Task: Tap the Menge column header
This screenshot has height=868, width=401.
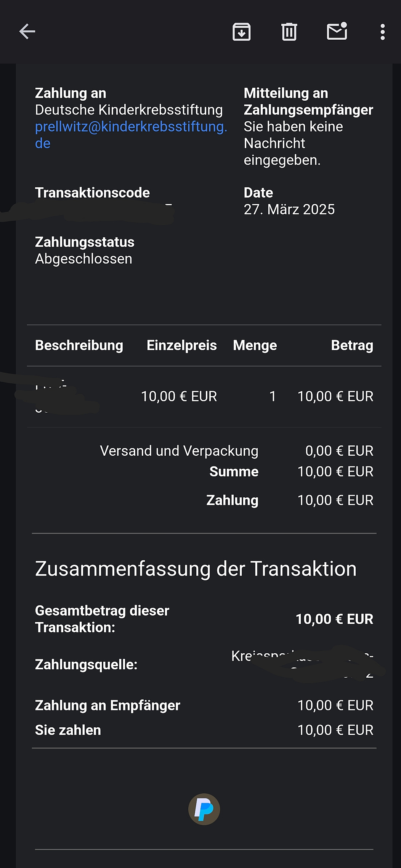Action: [255, 345]
